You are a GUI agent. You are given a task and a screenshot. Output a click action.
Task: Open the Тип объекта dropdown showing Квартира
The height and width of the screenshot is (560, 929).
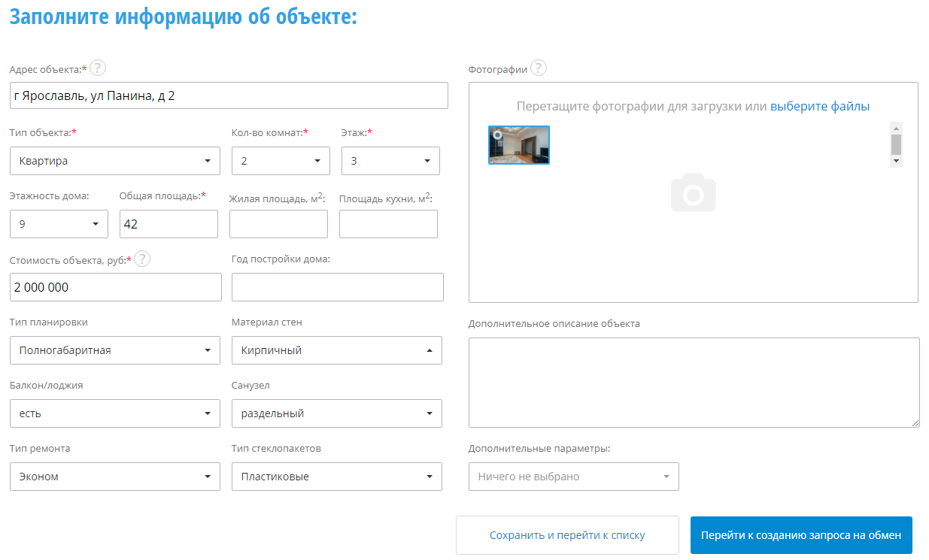115,161
